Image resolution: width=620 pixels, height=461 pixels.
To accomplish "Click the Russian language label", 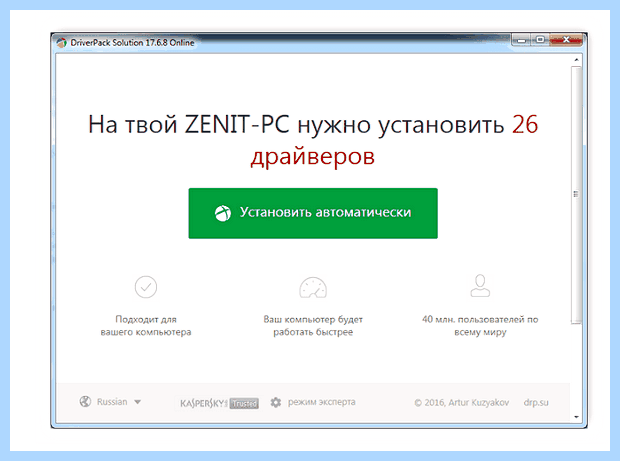I will click(112, 402).
